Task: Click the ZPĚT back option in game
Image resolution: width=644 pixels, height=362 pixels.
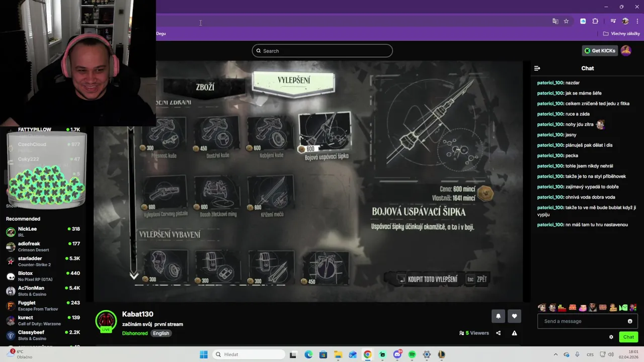Action: (477, 279)
